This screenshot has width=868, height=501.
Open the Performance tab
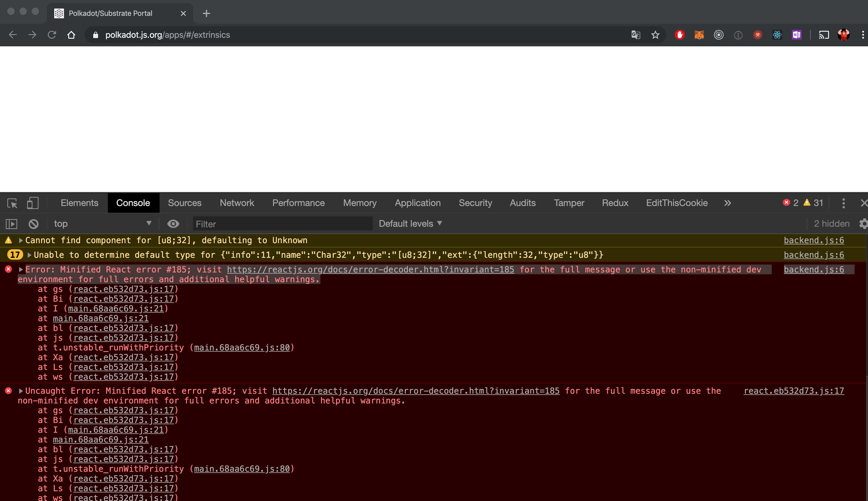[298, 203]
